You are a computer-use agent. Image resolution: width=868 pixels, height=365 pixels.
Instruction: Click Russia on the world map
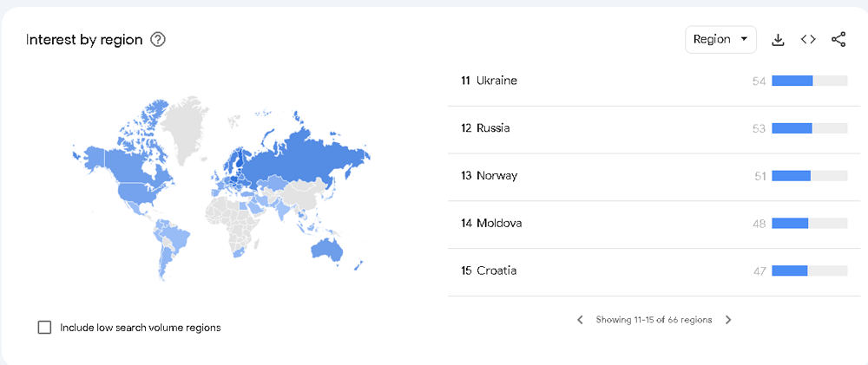click(x=304, y=156)
